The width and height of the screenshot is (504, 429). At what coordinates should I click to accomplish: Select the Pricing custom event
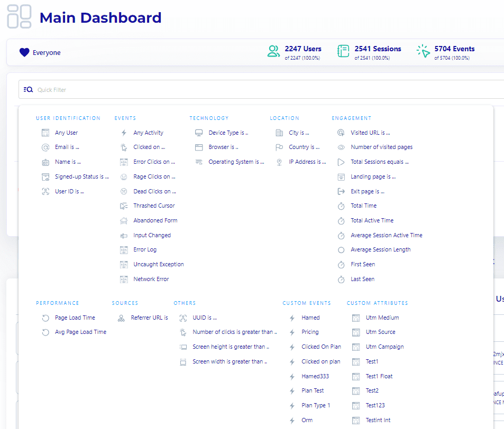(x=310, y=332)
